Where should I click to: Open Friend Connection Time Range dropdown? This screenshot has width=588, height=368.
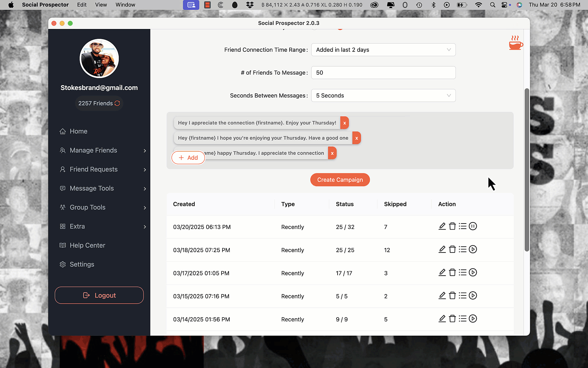[383, 50]
